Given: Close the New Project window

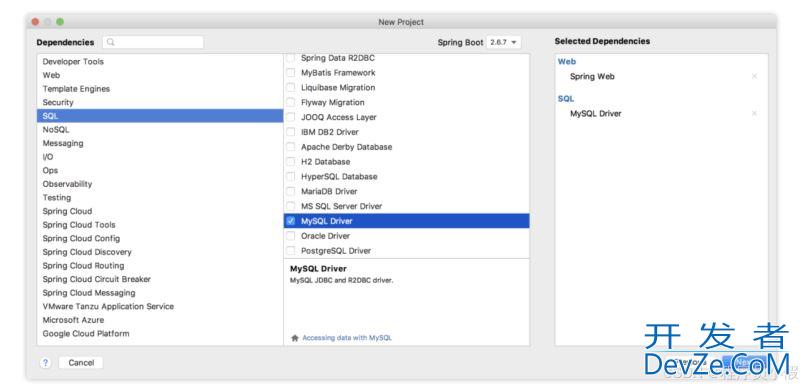Looking at the screenshot, I should [35, 22].
